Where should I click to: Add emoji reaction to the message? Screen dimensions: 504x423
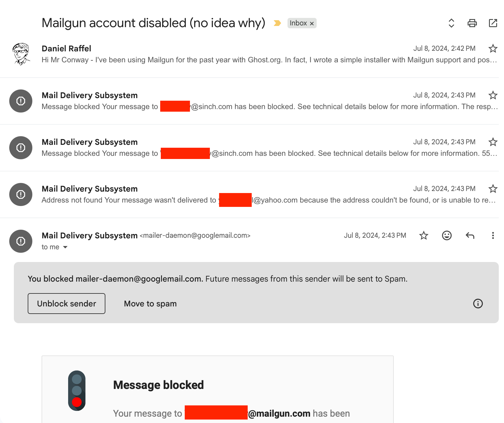tap(447, 235)
